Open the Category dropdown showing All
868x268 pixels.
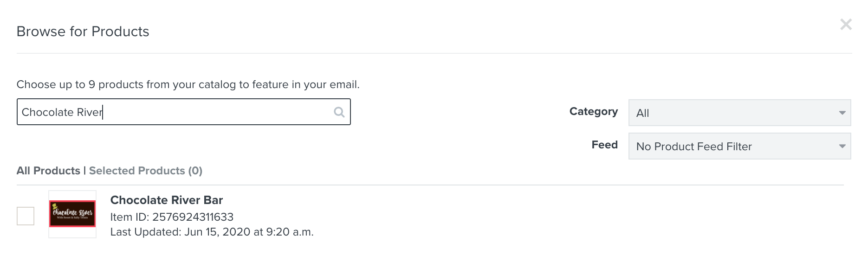coord(739,113)
